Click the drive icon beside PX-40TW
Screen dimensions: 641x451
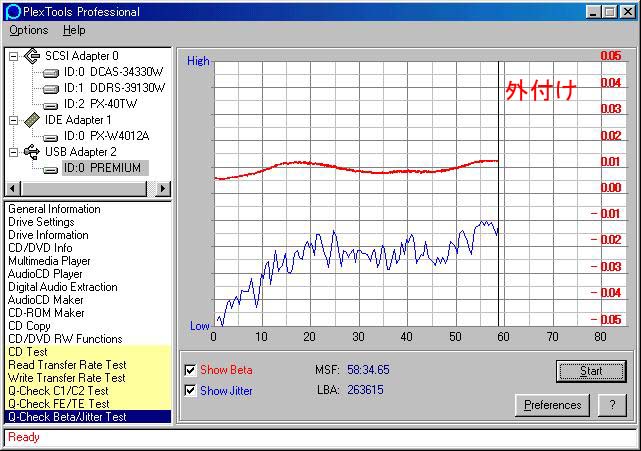[51, 105]
